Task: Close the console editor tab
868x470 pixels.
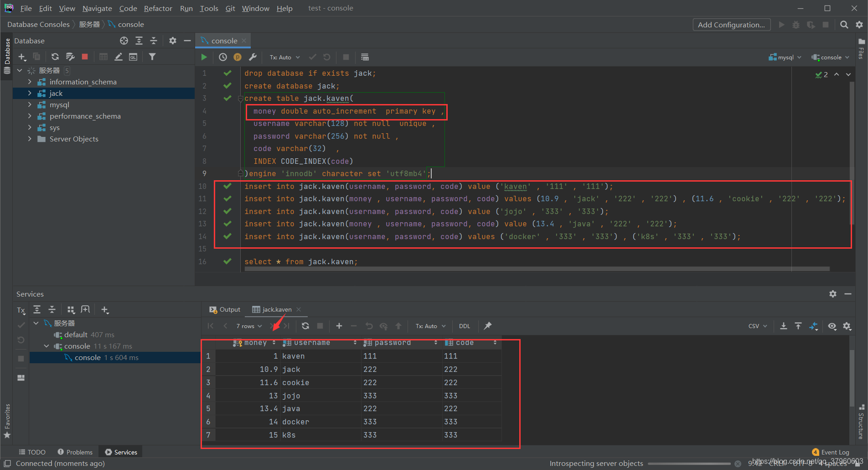Action: click(244, 41)
